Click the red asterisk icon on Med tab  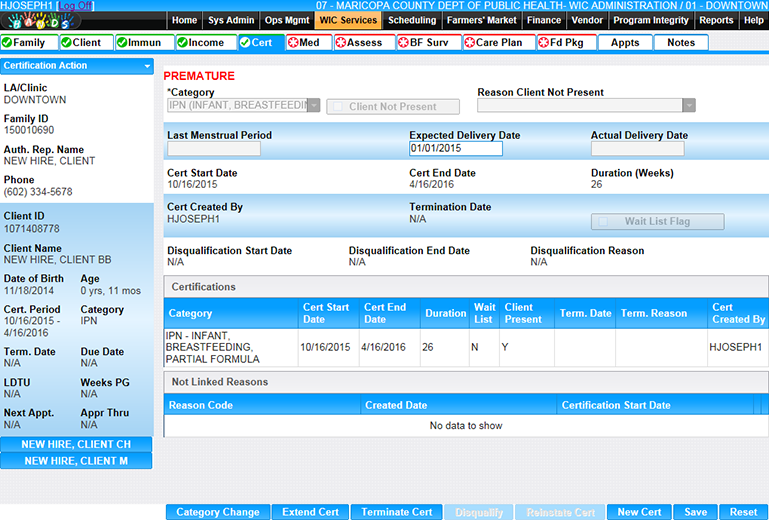(x=293, y=43)
